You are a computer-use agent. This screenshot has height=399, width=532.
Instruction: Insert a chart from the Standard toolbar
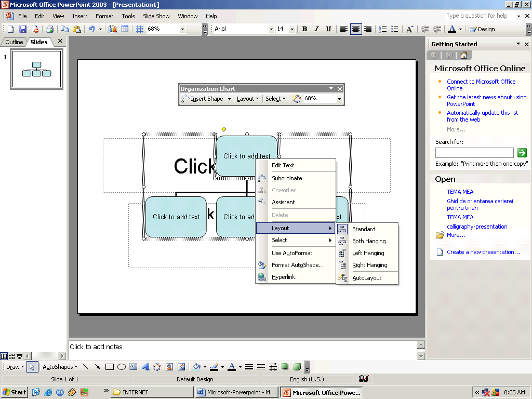click(113, 29)
